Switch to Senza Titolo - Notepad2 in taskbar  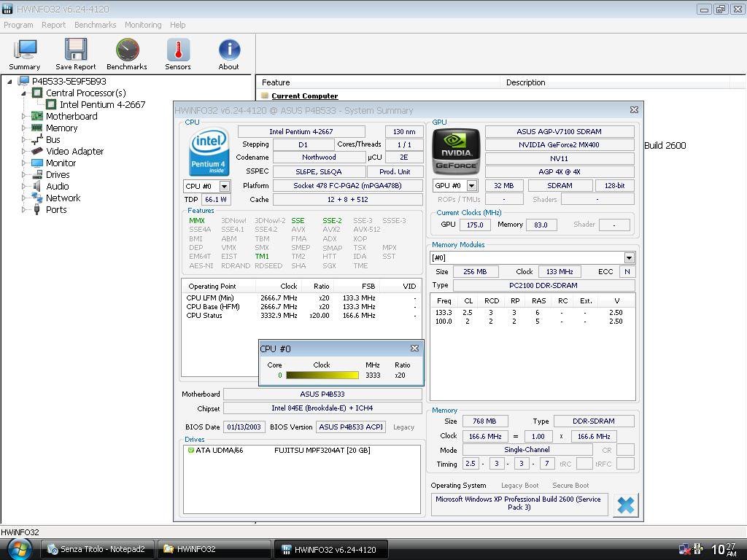pos(97,549)
